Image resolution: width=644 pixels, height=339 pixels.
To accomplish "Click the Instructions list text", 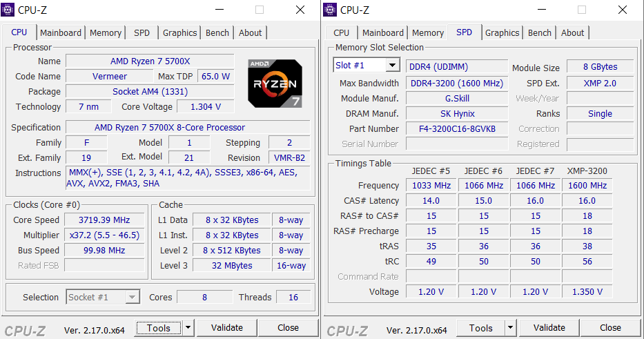I will point(188,178).
